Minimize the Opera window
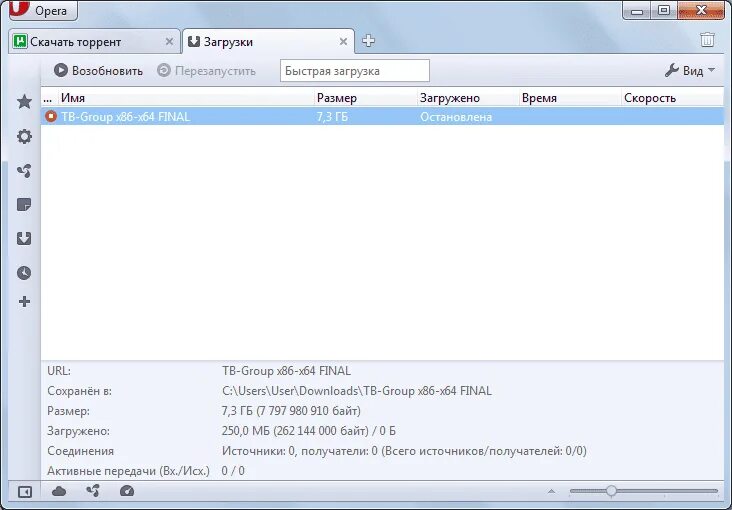This screenshot has width=732, height=510. (x=637, y=10)
